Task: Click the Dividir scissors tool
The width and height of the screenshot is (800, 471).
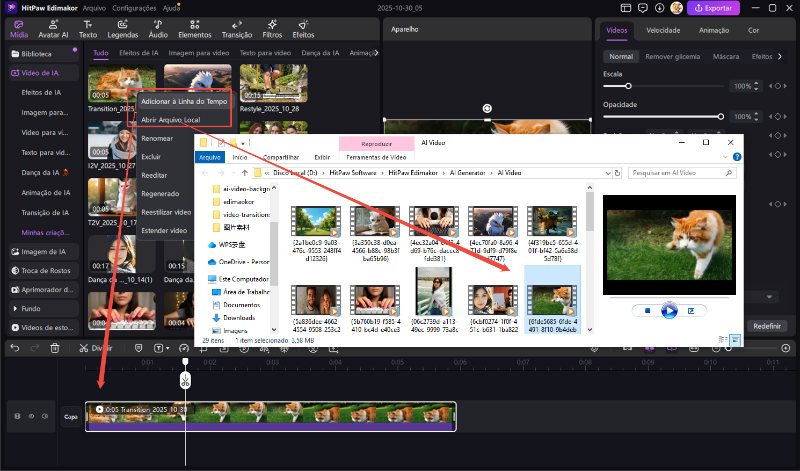Action: coord(95,348)
